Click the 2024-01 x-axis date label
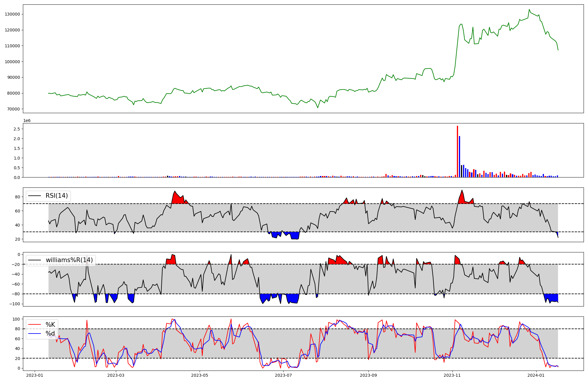Viewport: 588px width, 382px height. [x=536, y=375]
